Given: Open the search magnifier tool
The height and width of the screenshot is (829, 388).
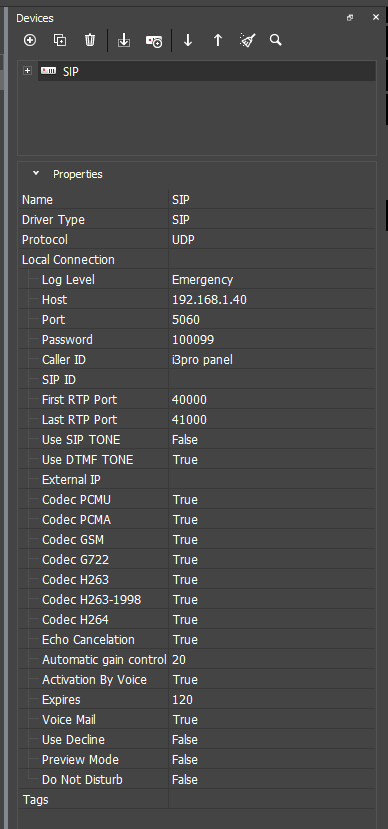Looking at the screenshot, I should coord(275,40).
